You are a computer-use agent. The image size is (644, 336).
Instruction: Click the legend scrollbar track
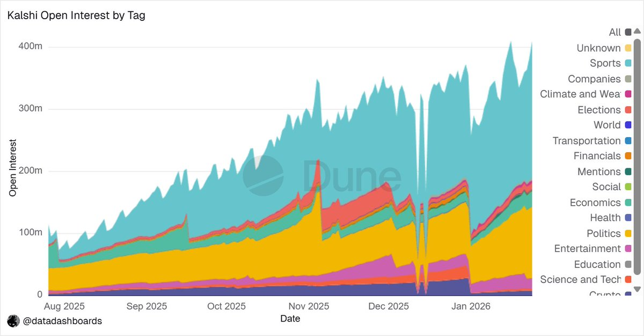[637, 161]
